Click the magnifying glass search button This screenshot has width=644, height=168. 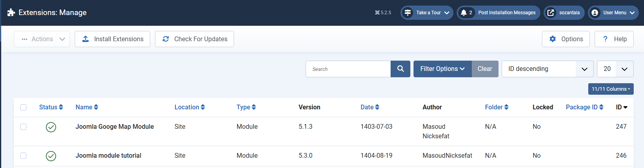coord(400,69)
